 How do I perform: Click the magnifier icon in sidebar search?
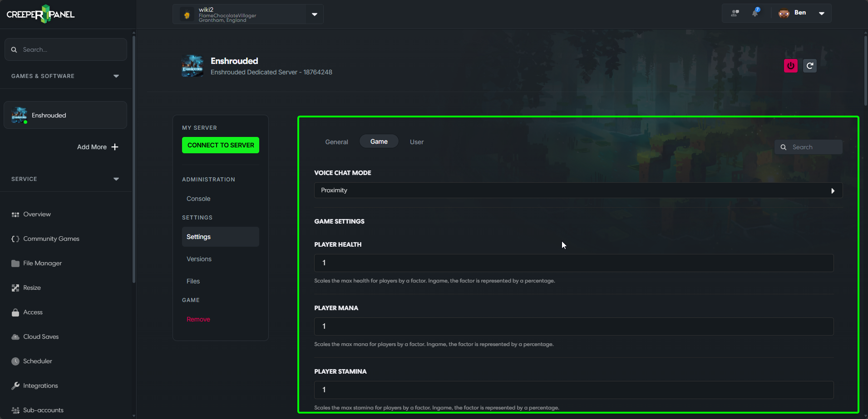click(x=14, y=49)
